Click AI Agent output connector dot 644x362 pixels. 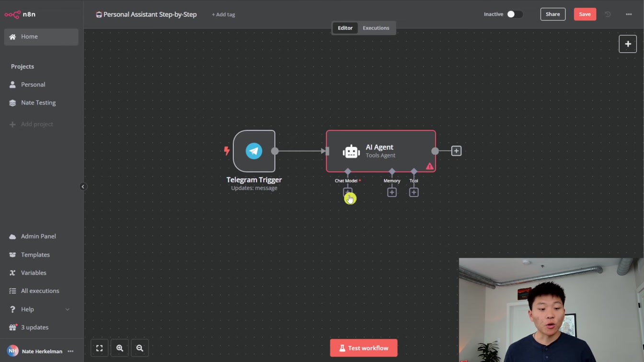coord(435,151)
